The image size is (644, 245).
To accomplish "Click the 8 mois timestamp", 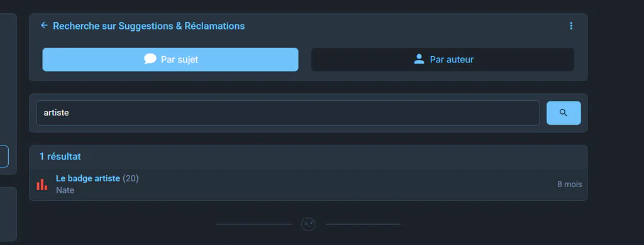I will click(x=569, y=184).
